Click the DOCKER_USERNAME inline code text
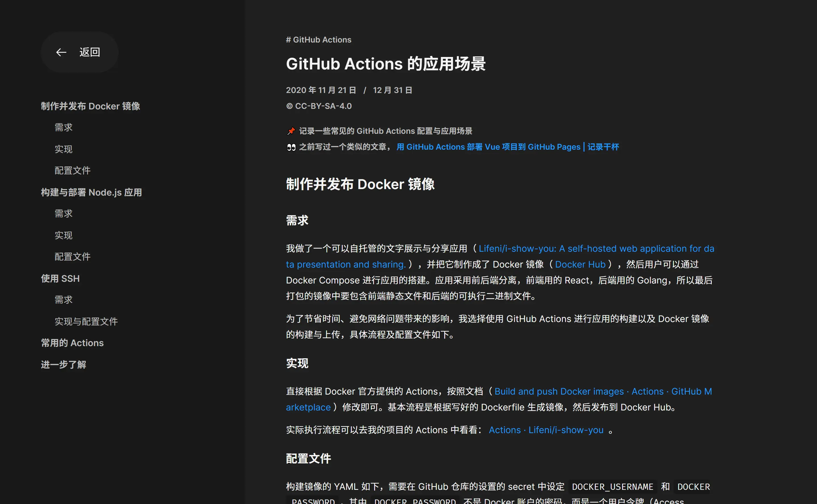The height and width of the screenshot is (504, 817). coord(612,486)
